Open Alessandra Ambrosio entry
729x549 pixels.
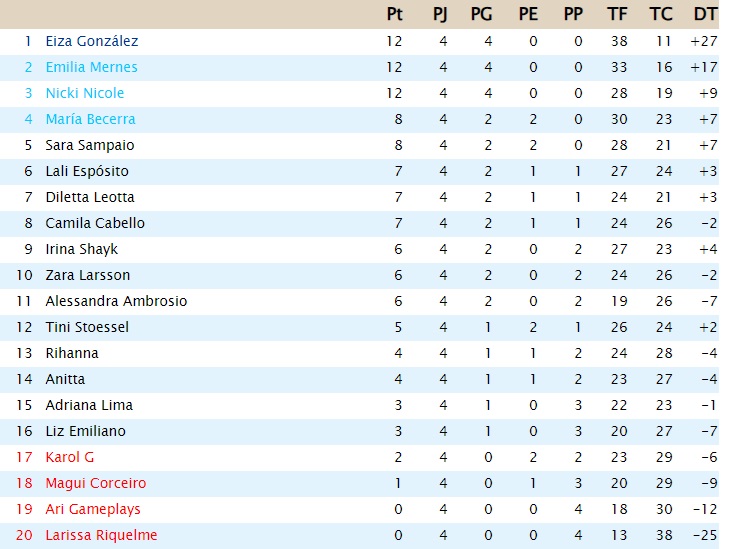point(116,302)
